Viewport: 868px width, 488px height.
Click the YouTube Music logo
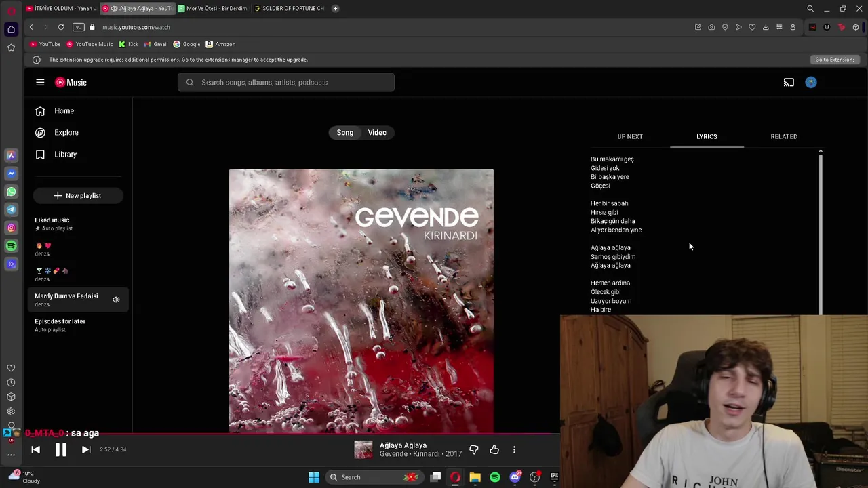[71, 82]
